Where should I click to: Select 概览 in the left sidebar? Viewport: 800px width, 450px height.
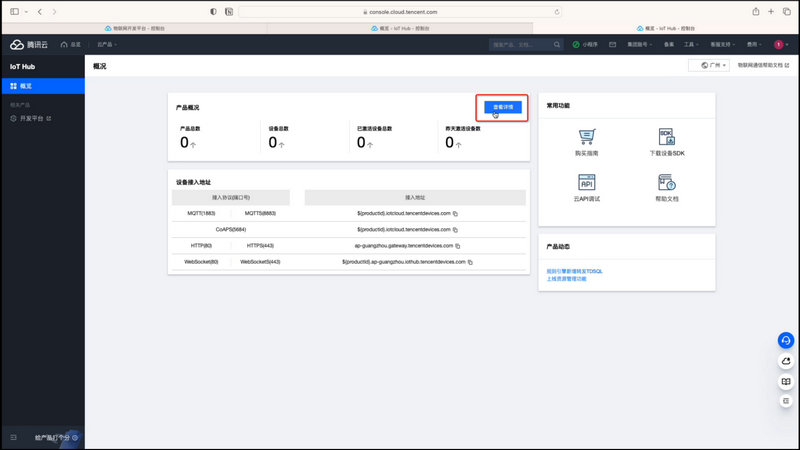42,86
